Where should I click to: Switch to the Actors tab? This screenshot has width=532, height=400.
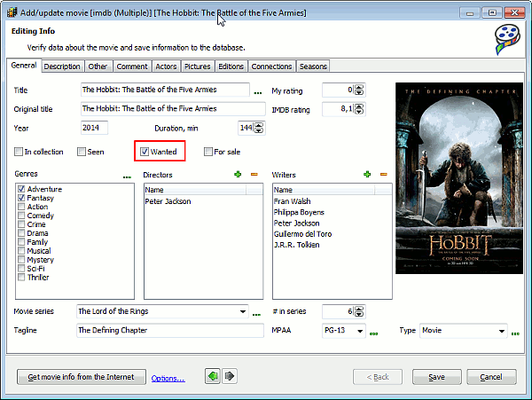click(166, 67)
